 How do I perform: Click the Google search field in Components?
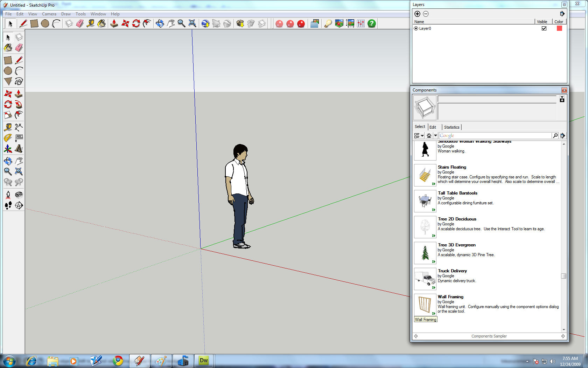[x=495, y=136]
